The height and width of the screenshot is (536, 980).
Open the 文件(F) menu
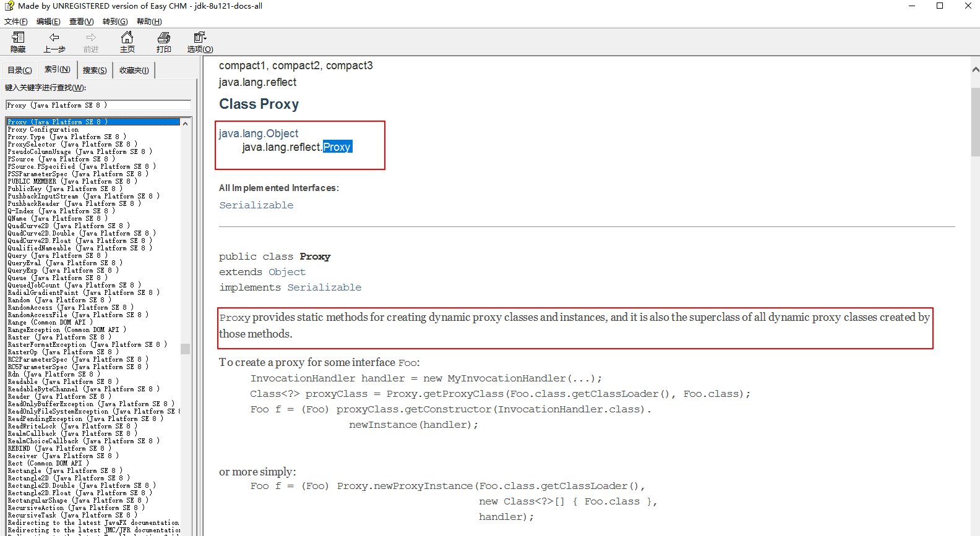click(x=15, y=22)
